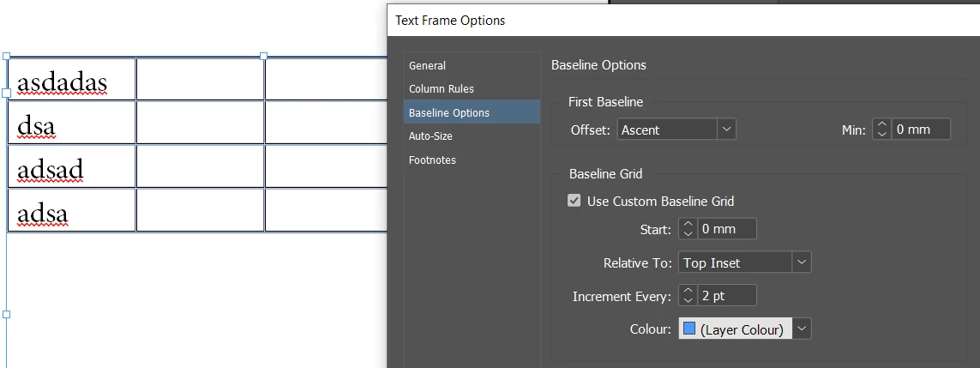Viewport: 980px width, 368px height.
Task: Click the Start value stepper arrows
Action: point(688,229)
